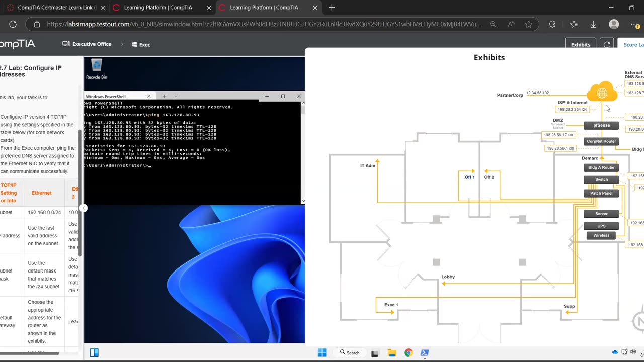
Task: Click the Off 1 room label
Action: pyautogui.click(x=470, y=177)
